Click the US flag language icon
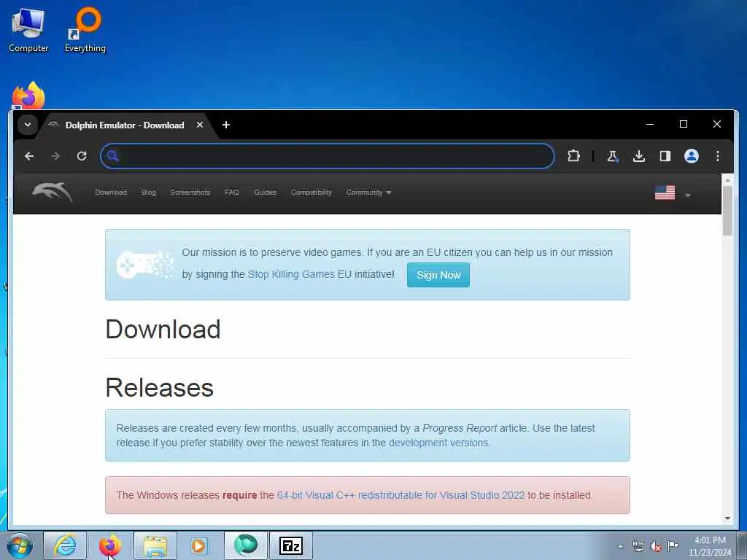Viewport: 747px width, 560px height. [x=665, y=192]
